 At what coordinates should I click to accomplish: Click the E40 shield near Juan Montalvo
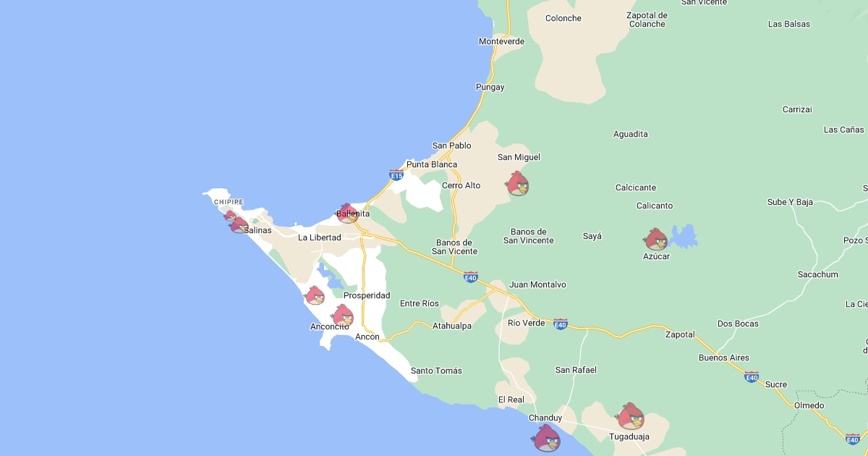(x=471, y=276)
